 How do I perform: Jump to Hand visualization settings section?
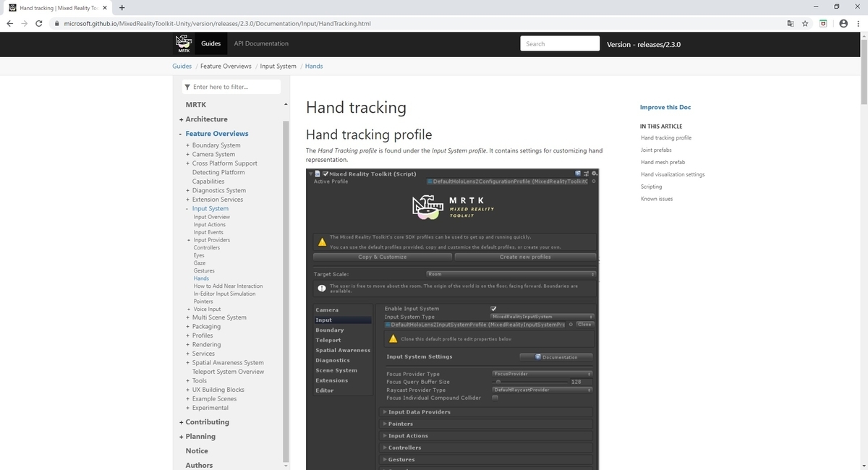point(673,174)
